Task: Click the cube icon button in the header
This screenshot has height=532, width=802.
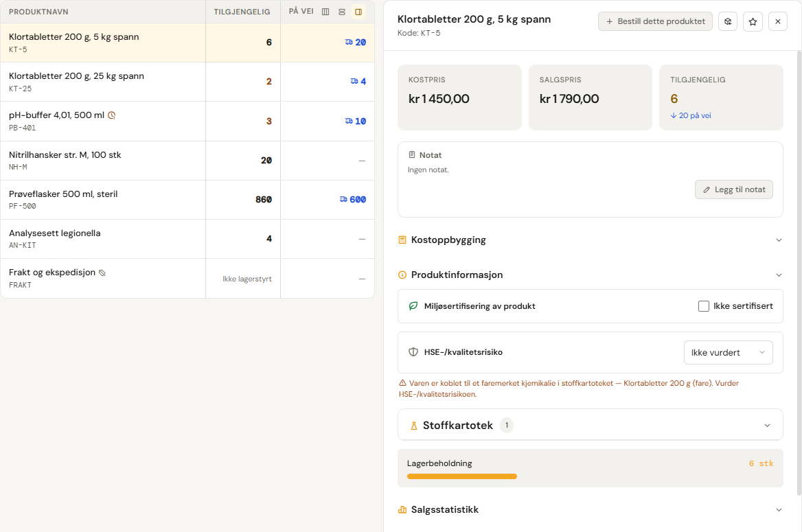Action: (728, 21)
